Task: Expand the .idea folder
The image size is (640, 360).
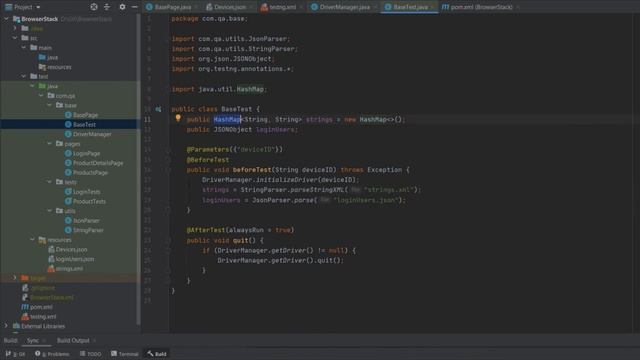Action: pyautogui.click(x=15, y=29)
